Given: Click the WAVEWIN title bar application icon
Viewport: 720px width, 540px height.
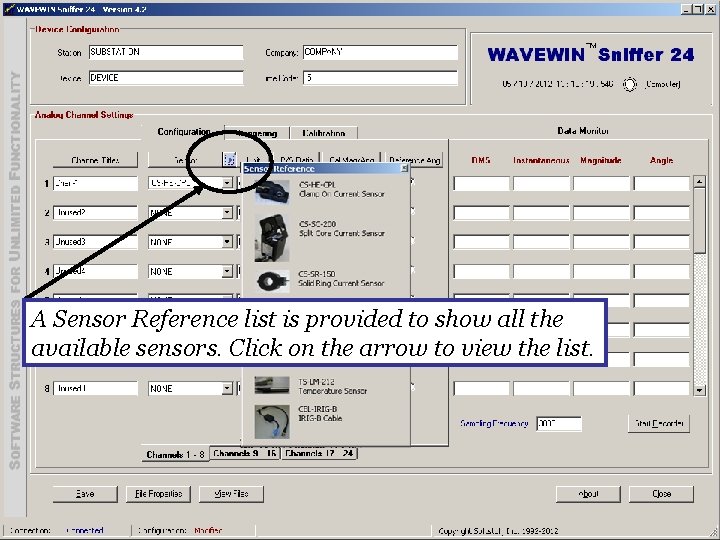Looking at the screenshot, I should pyautogui.click(x=9, y=9).
